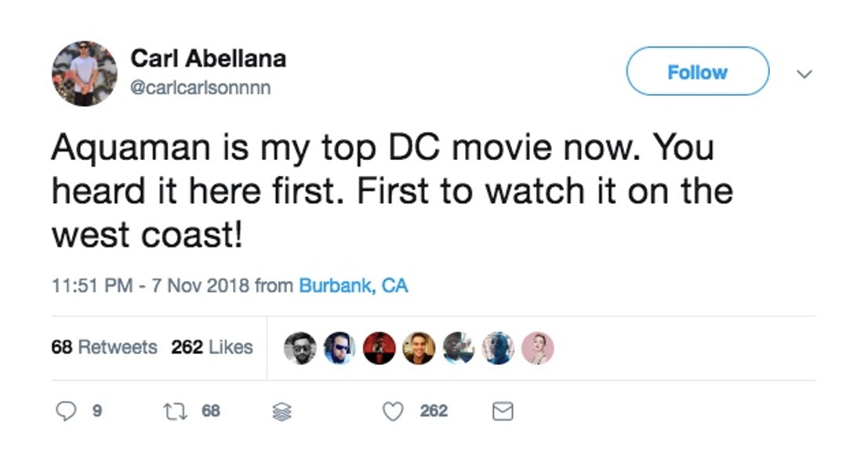Click the Carl Abellana display name
The height and width of the screenshot is (463, 868).
208,58
